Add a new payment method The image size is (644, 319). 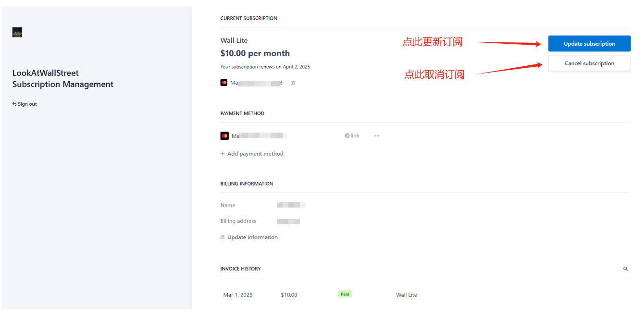pyautogui.click(x=252, y=154)
